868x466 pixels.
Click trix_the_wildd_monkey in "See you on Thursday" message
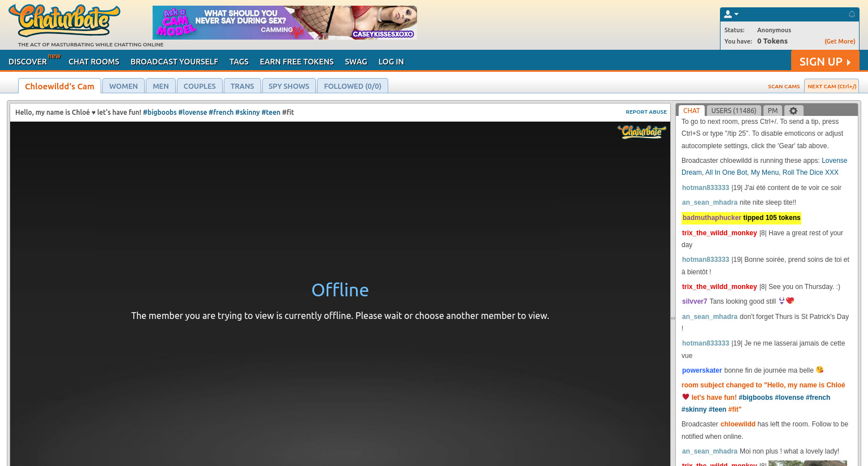tap(719, 287)
